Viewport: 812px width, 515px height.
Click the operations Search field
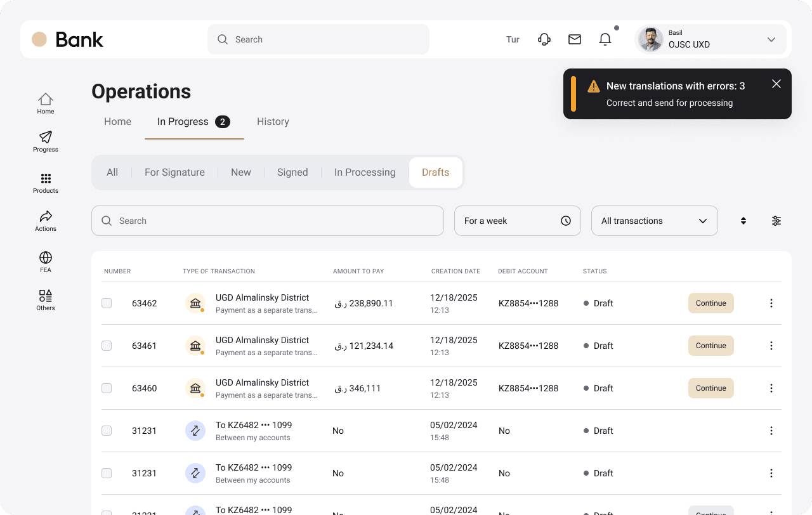click(x=268, y=221)
